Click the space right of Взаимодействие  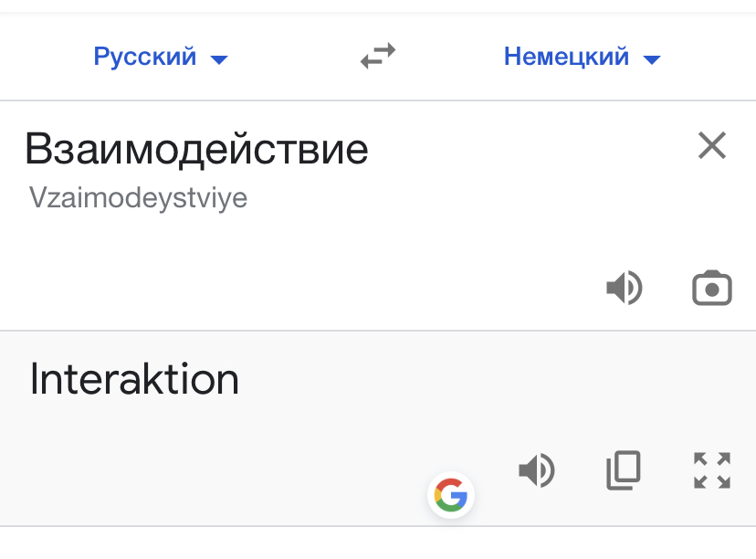click(530, 149)
